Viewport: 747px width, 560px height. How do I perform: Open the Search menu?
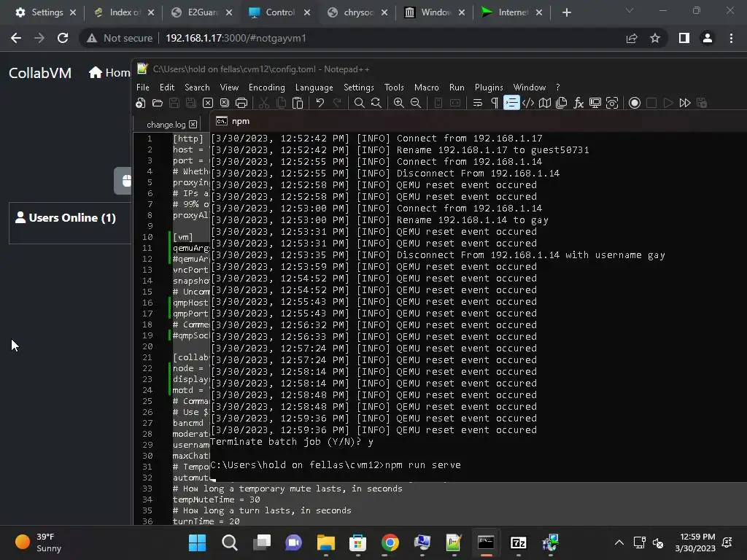[197, 87]
